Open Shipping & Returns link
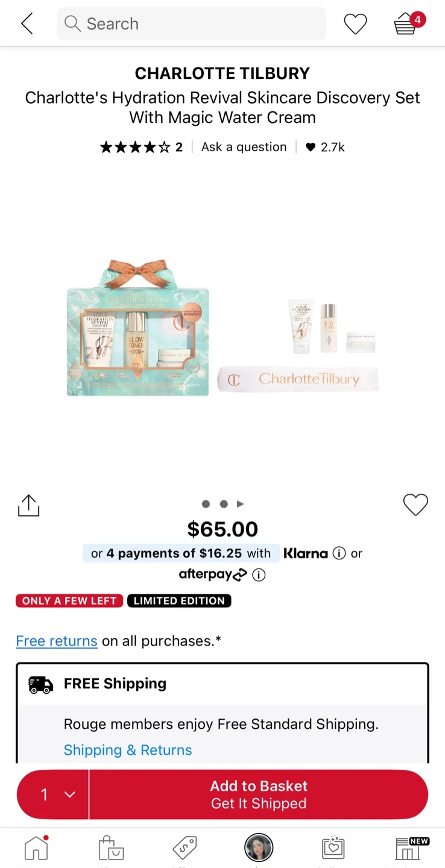445x868 pixels. pyautogui.click(x=128, y=750)
